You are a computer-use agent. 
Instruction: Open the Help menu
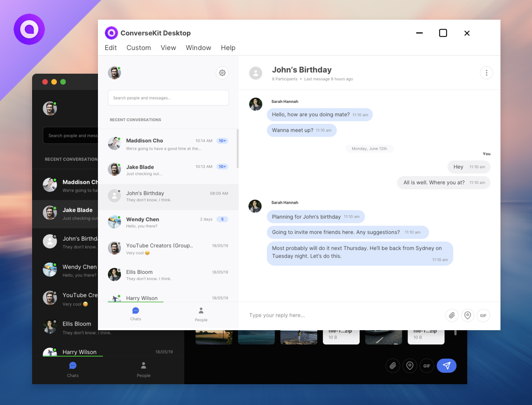coord(228,48)
